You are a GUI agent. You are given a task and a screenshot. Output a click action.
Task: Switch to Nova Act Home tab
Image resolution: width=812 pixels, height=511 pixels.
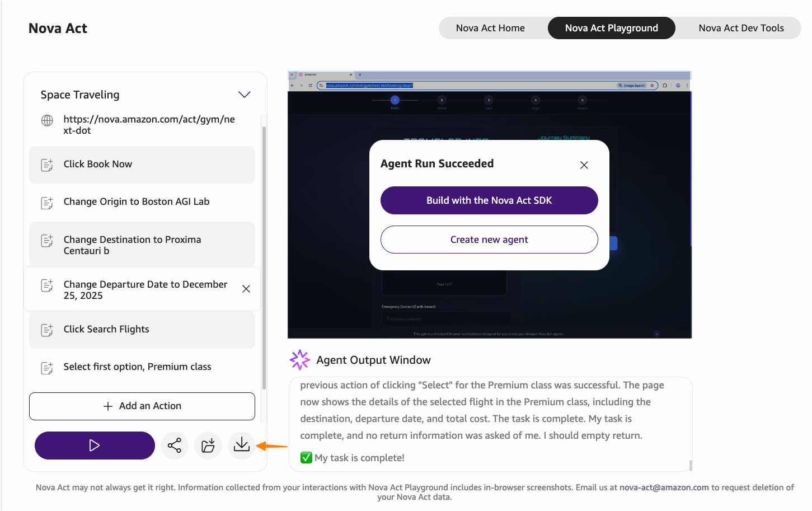(490, 28)
